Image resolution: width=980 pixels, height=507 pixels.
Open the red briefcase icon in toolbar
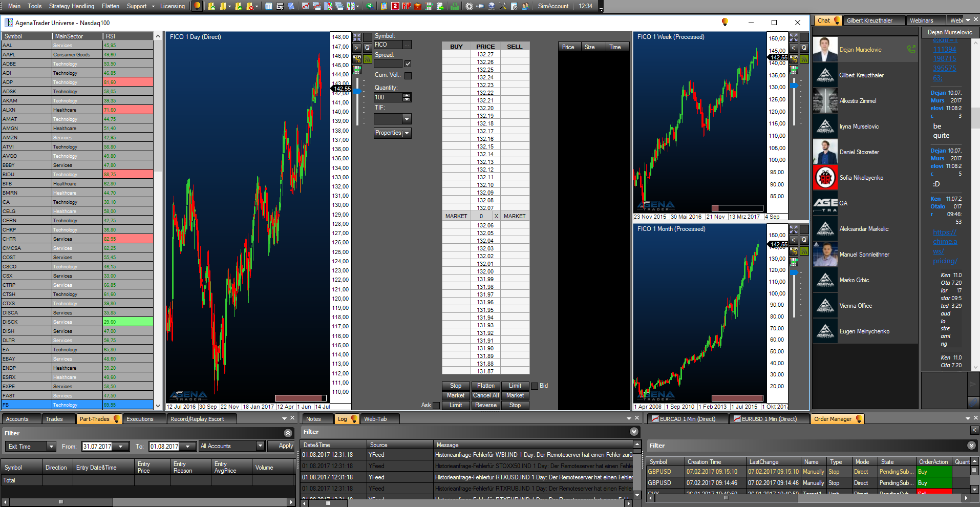point(418,6)
